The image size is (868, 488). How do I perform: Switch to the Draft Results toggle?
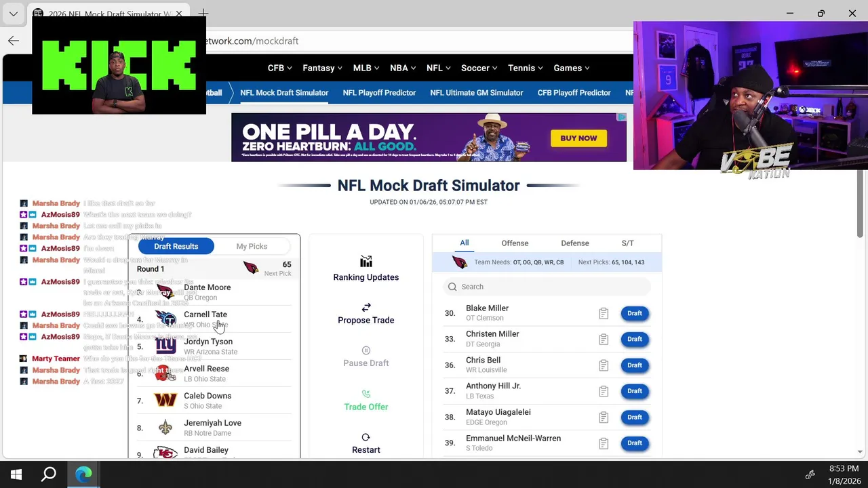[176, 246]
